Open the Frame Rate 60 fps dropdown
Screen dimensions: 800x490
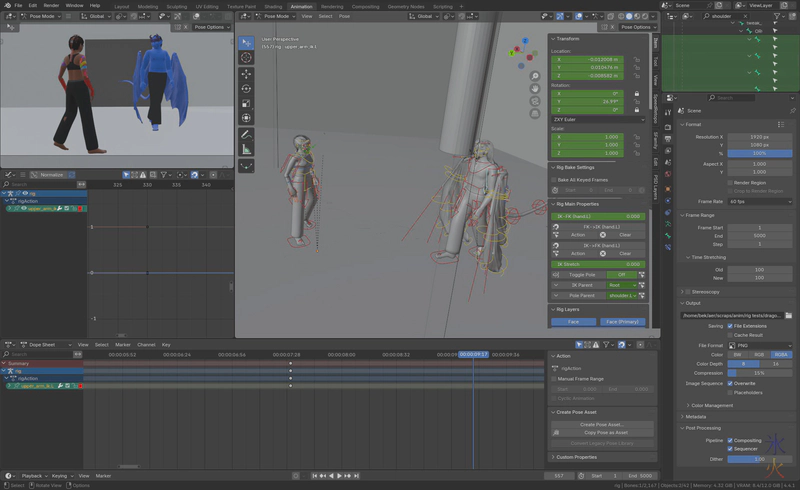pos(760,202)
